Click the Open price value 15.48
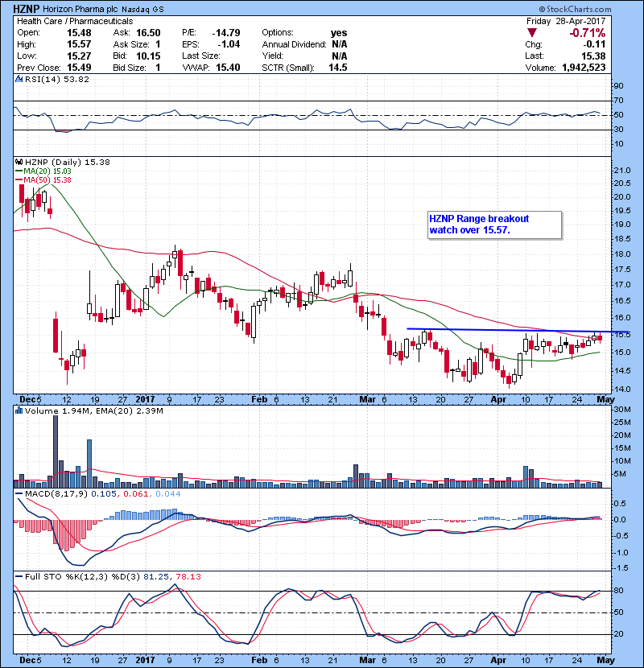The width and height of the screenshot is (644, 668). coord(79,33)
